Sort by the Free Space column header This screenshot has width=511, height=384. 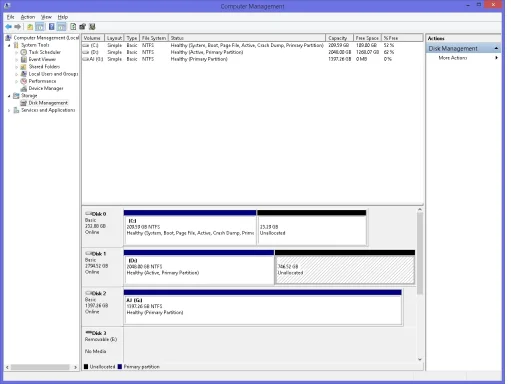[x=367, y=38]
